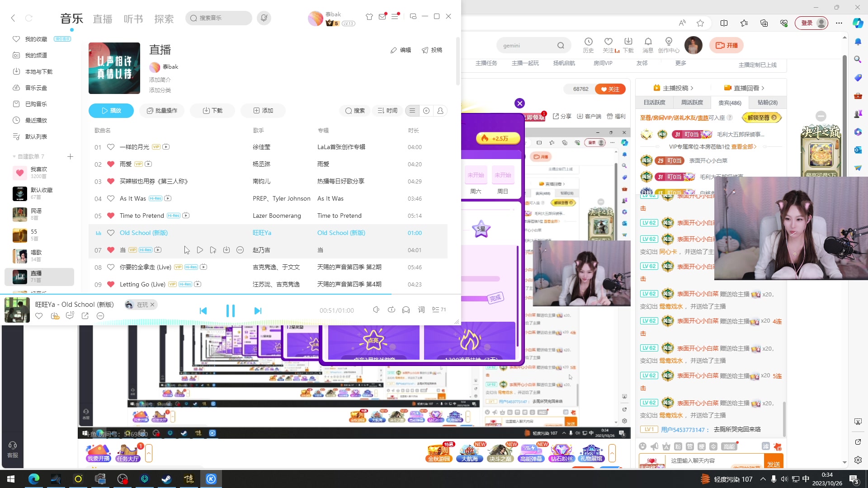Open 本地与下载 in the sidebar
Viewport: 868px width, 488px height.
(39, 72)
